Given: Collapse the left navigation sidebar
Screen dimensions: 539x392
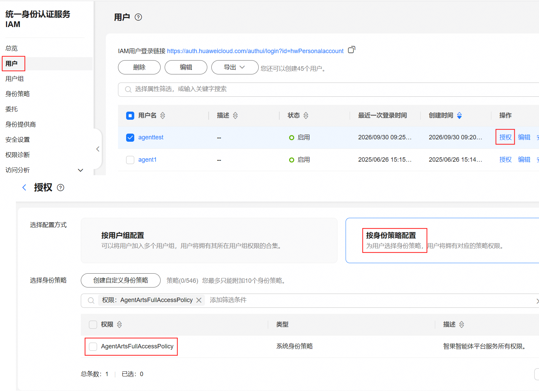Looking at the screenshot, I should click(98, 149).
